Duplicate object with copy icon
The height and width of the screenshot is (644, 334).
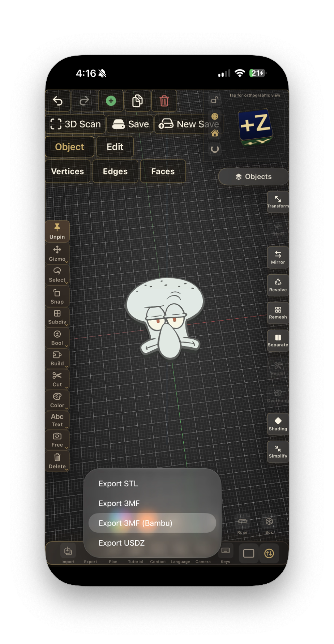tap(137, 101)
